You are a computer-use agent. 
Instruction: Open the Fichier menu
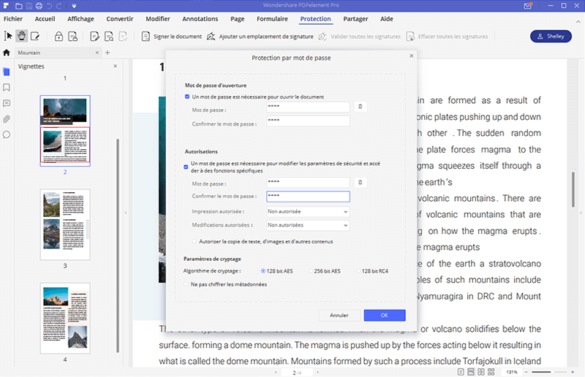click(x=13, y=19)
